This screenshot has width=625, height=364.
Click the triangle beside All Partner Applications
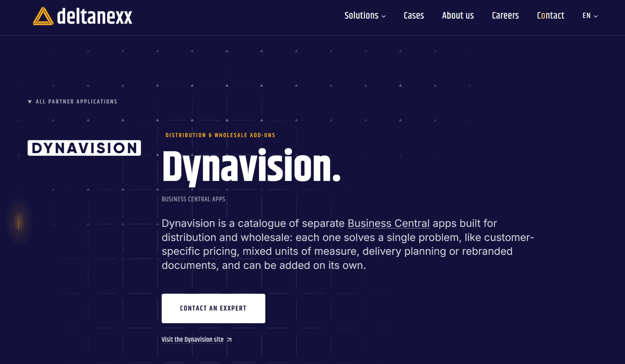(30, 102)
